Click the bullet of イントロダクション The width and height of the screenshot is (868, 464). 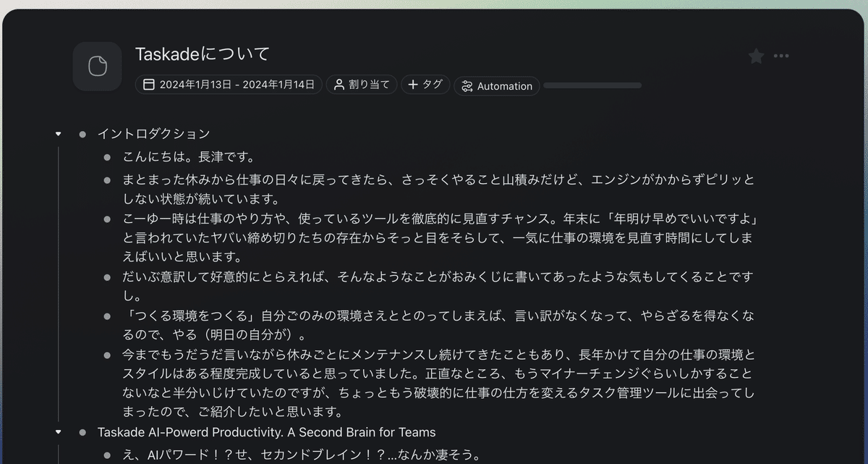coord(82,134)
